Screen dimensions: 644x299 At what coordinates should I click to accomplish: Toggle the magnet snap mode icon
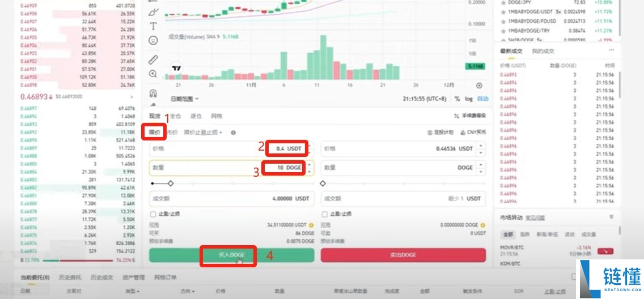[x=153, y=93]
